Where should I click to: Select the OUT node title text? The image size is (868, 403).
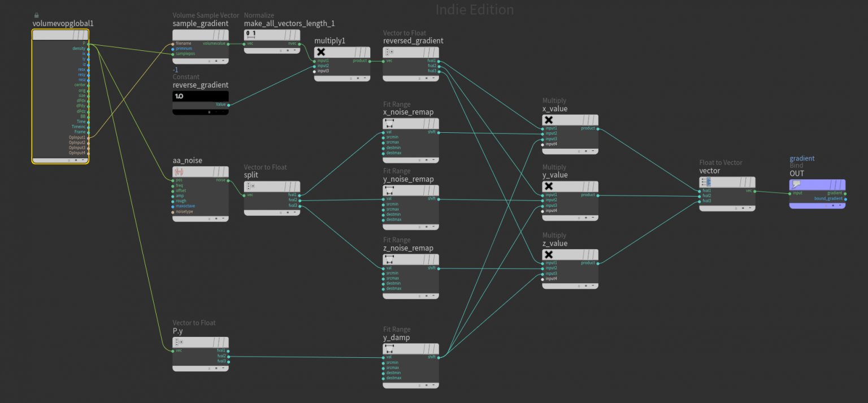(x=797, y=174)
